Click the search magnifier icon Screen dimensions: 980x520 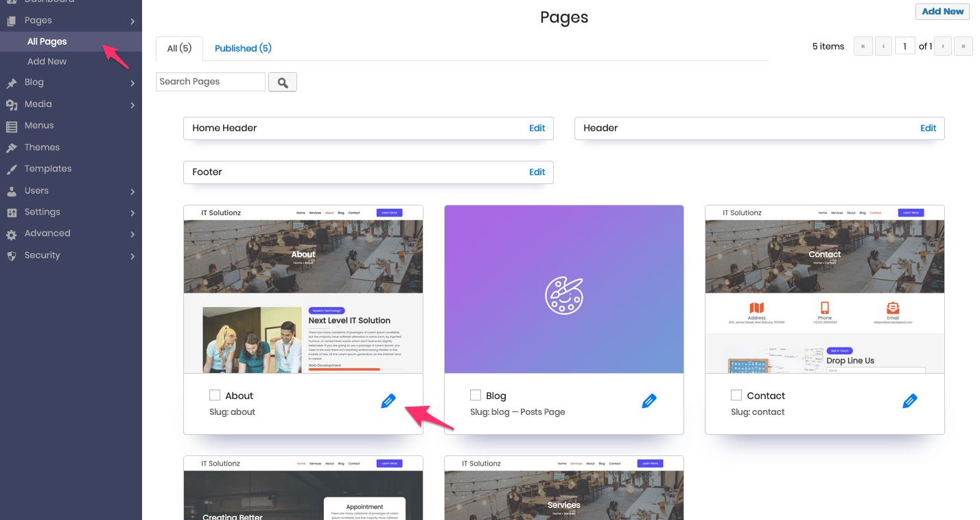(x=282, y=81)
